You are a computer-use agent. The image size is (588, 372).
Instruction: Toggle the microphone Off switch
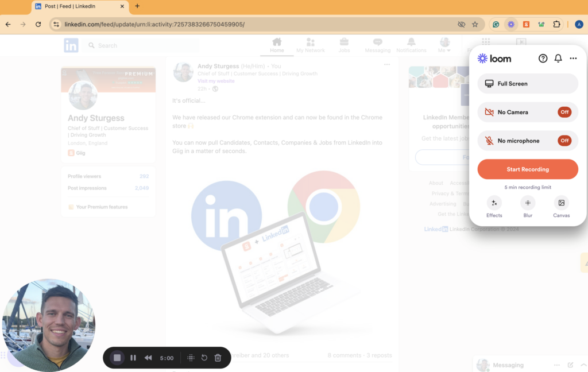(x=564, y=141)
